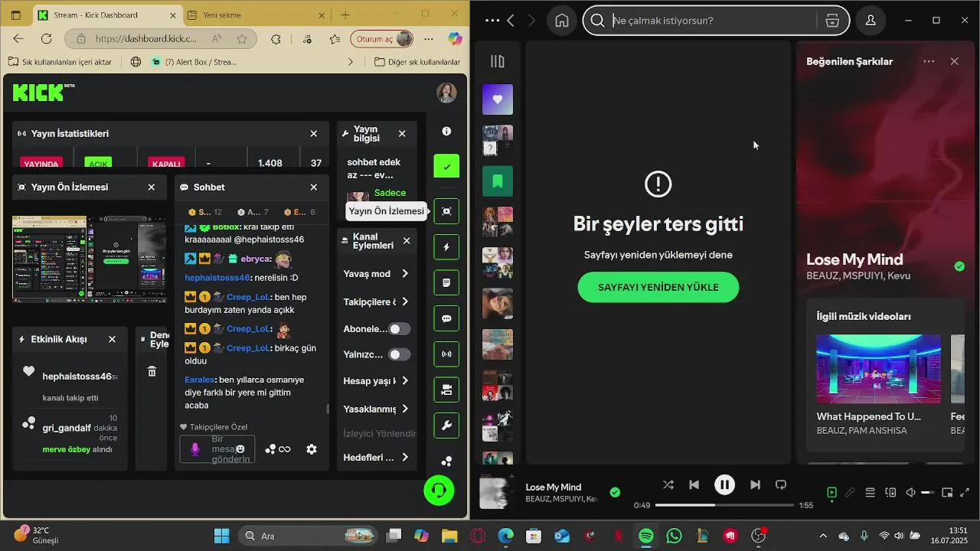Click the camera/host icon in Kick sidebar
Screen dimensions: 980x551
446,390
